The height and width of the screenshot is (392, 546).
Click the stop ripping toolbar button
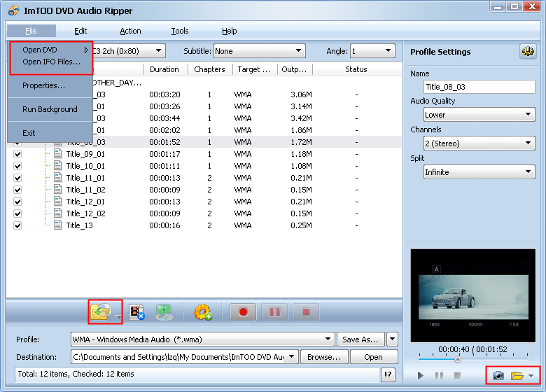[306, 312]
